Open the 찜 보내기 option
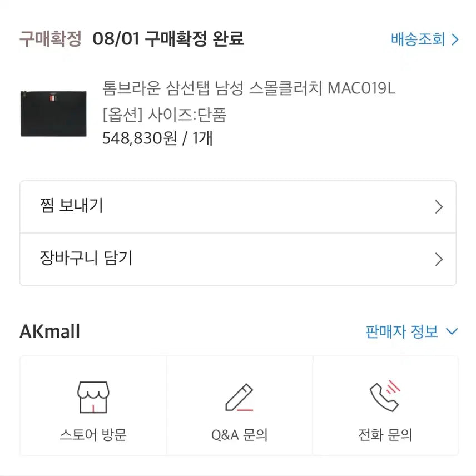476x476 pixels. 72,206
